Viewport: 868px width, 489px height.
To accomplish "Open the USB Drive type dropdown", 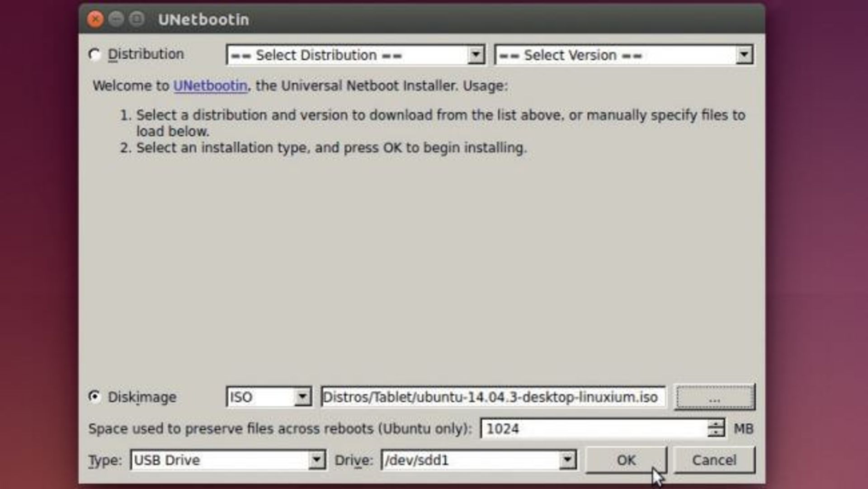I will (x=227, y=460).
